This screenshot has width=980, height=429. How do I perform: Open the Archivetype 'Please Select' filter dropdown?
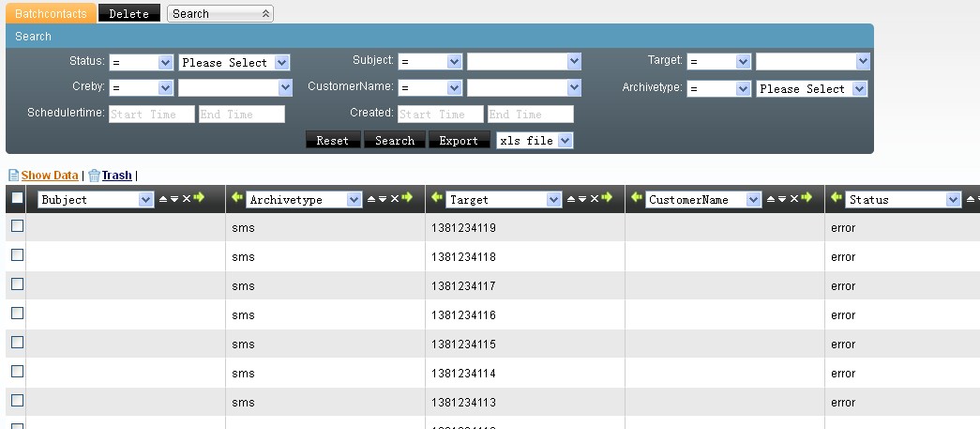tap(812, 89)
